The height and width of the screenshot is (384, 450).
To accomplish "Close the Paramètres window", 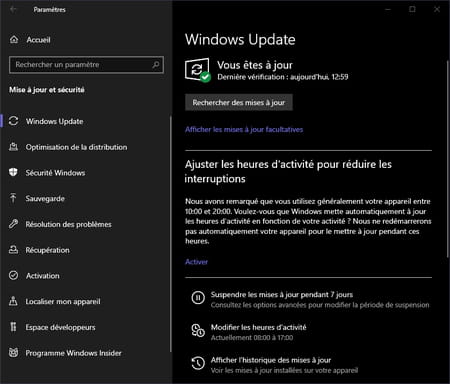I will (437, 9).
